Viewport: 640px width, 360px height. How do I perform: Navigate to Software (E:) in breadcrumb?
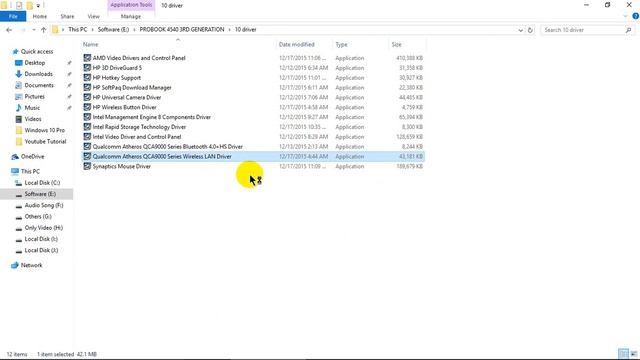click(113, 29)
